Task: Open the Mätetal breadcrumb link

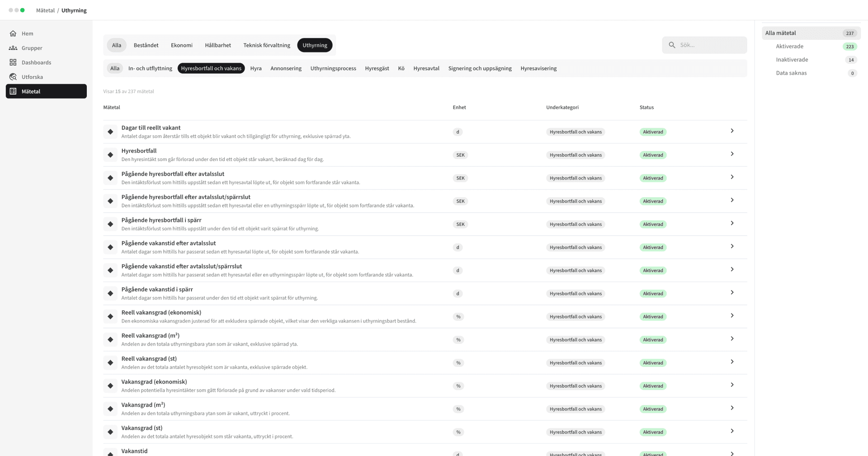Action: click(x=46, y=10)
